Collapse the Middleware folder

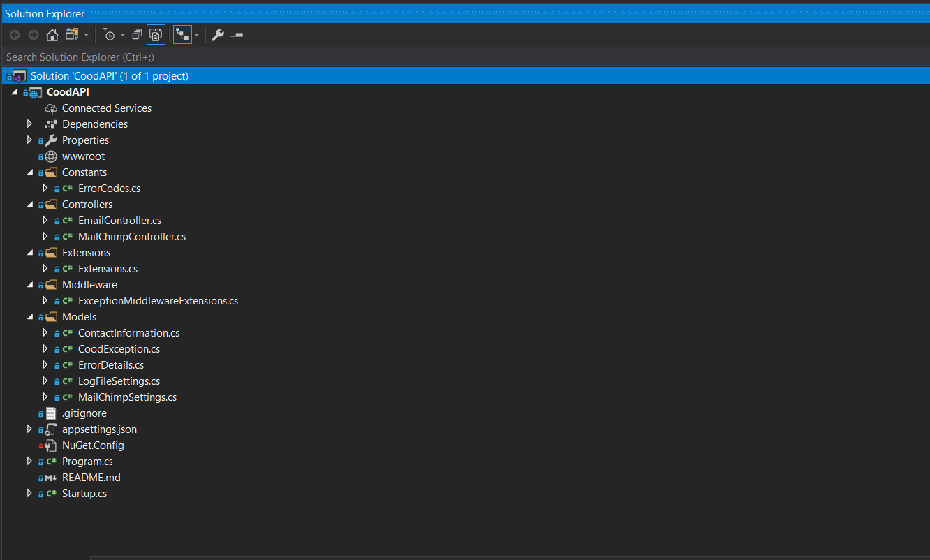coord(29,284)
